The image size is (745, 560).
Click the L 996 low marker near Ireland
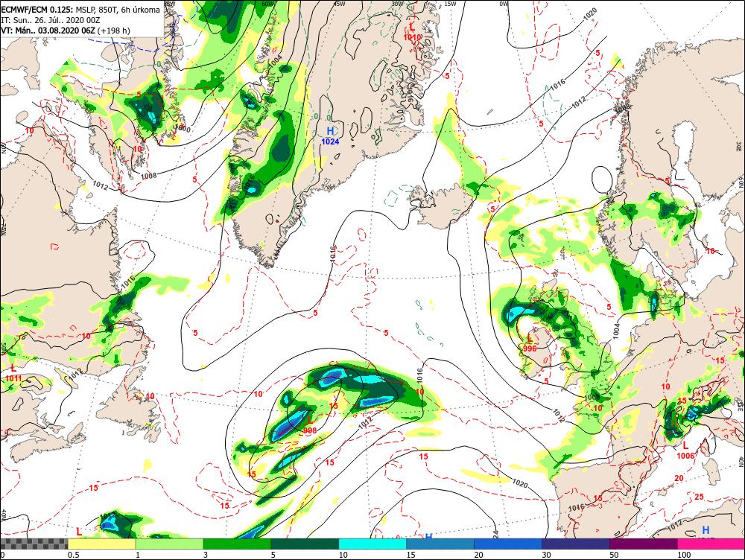click(529, 343)
